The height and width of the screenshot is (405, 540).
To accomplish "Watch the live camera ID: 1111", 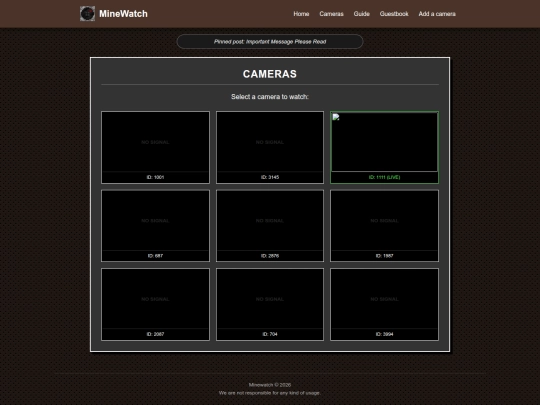I will pyautogui.click(x=384, y=147).
